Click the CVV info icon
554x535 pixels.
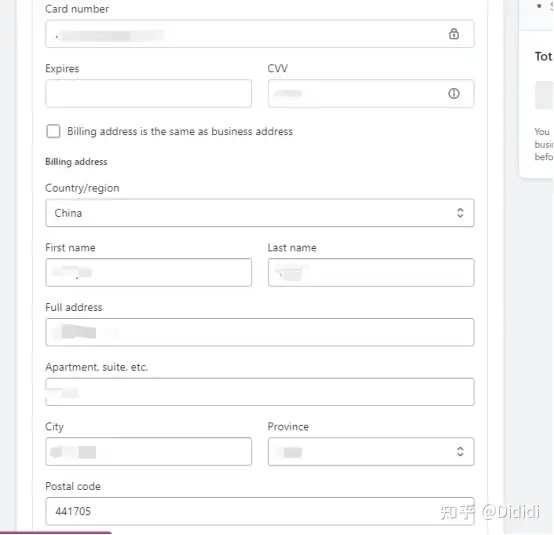pos(454,93)
